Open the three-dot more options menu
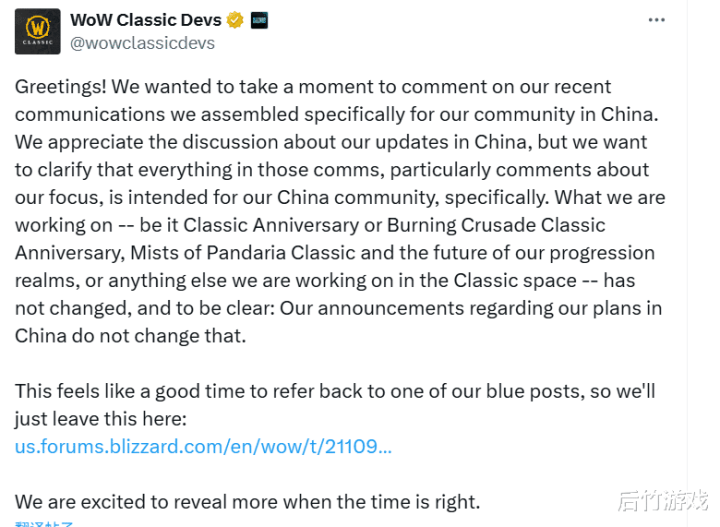The width and height of the screenshot is (720, 527). point(657,20)
